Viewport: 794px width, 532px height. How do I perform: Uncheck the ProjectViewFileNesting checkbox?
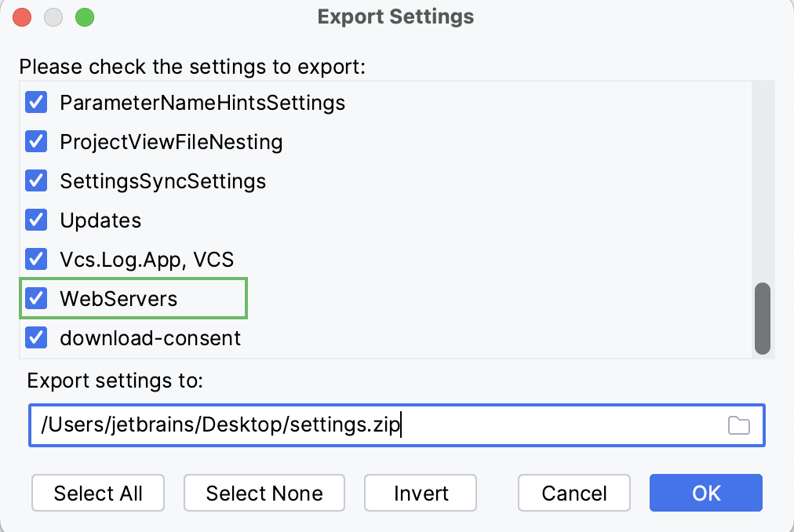36,141
